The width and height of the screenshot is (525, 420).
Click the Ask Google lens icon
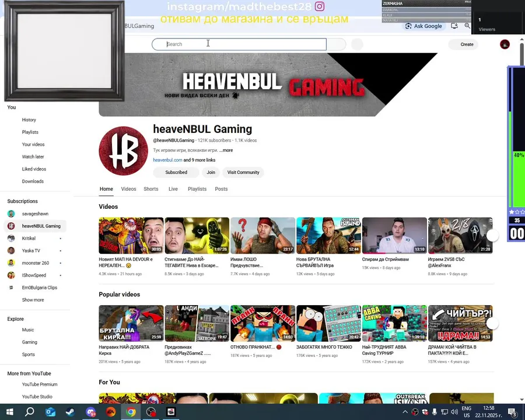click(x=408, y=26)
